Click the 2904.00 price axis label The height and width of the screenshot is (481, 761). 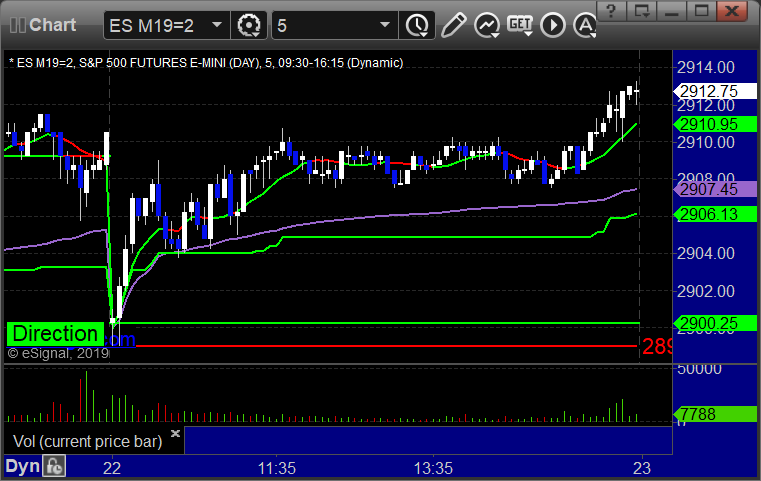tap(706, 253)
